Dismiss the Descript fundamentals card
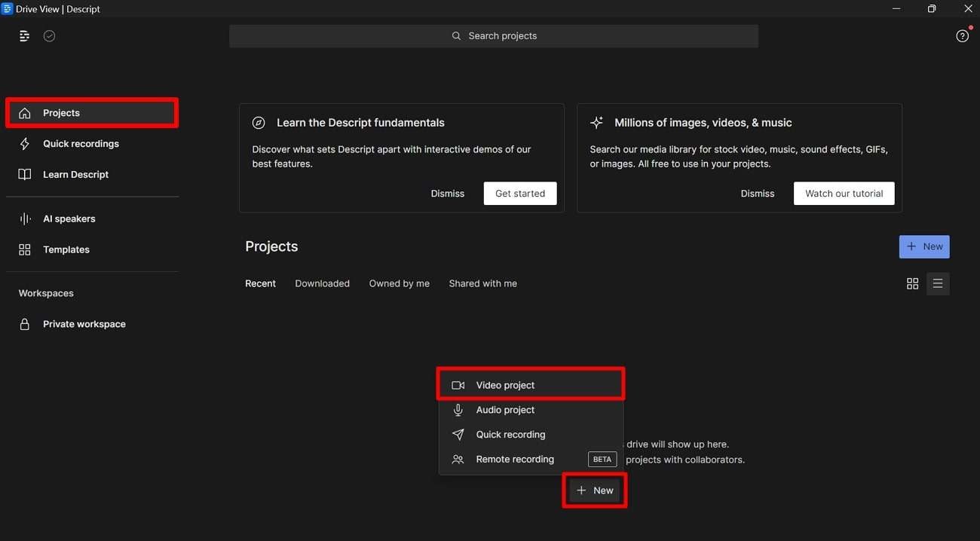Screen dimensions: 980x541 tap(448, 194)
